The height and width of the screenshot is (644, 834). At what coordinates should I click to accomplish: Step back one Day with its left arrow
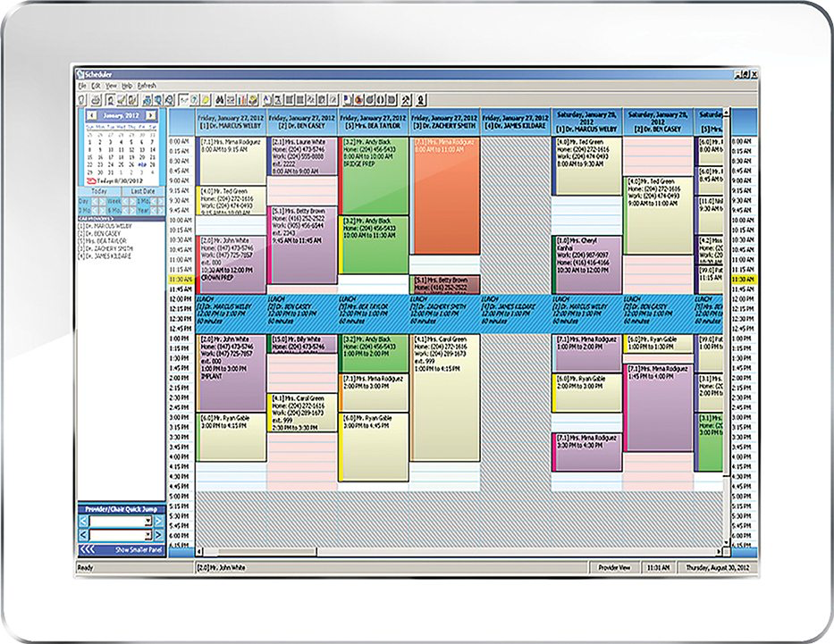click(96, 201)
